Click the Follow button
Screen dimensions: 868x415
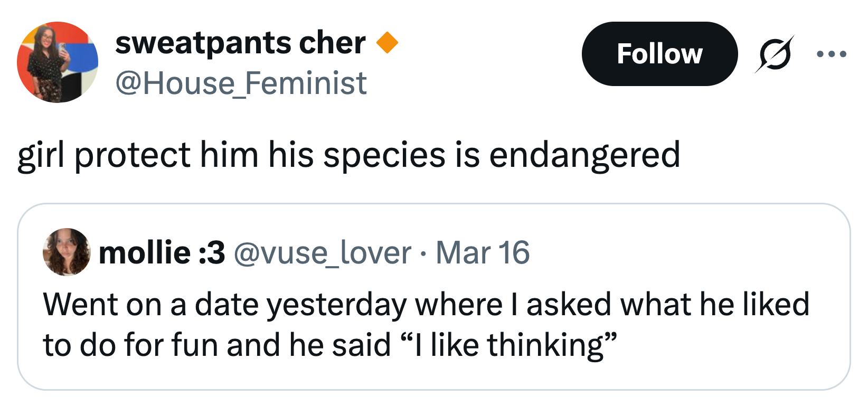[659, 54]
